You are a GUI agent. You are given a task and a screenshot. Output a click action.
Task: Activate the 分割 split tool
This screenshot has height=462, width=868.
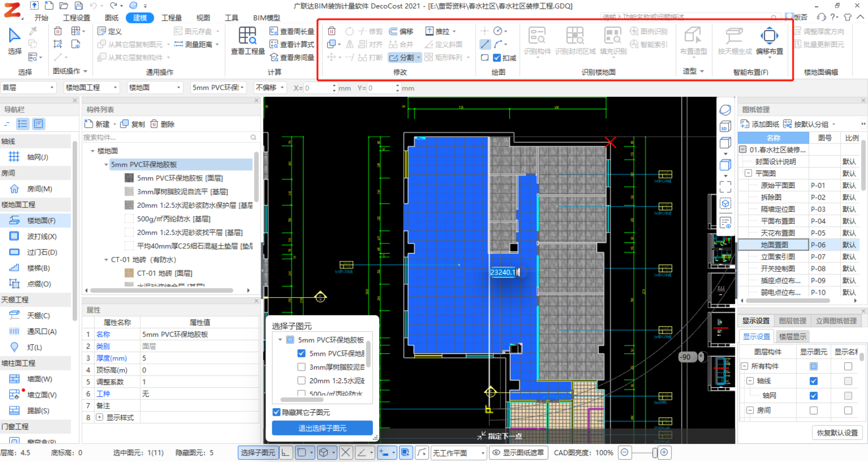click(402, 58)
